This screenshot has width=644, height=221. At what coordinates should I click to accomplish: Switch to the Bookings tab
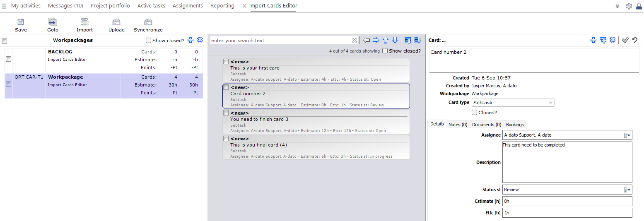point(515,125)
